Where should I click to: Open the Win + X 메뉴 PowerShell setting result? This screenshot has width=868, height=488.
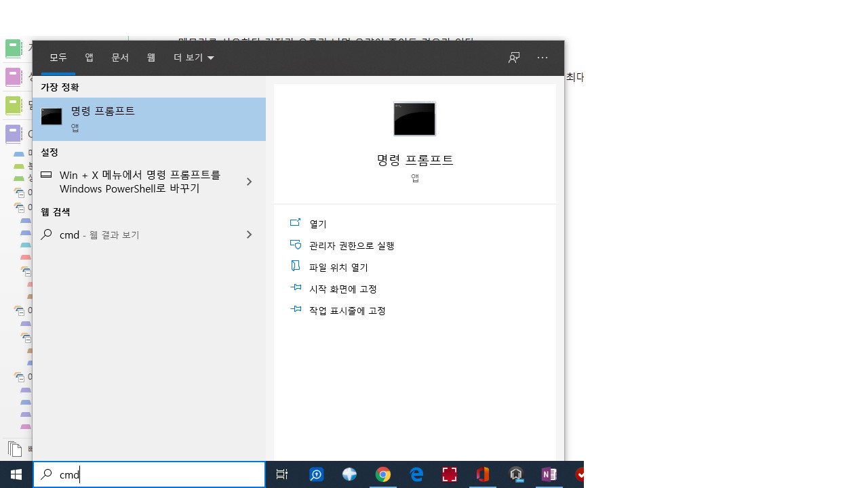pos(149,182)
